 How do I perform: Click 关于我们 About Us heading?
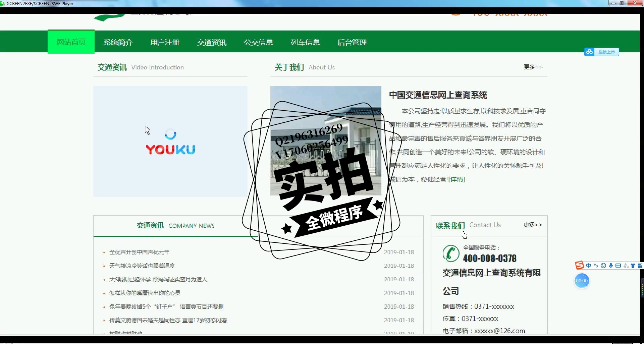coord(305,67)
